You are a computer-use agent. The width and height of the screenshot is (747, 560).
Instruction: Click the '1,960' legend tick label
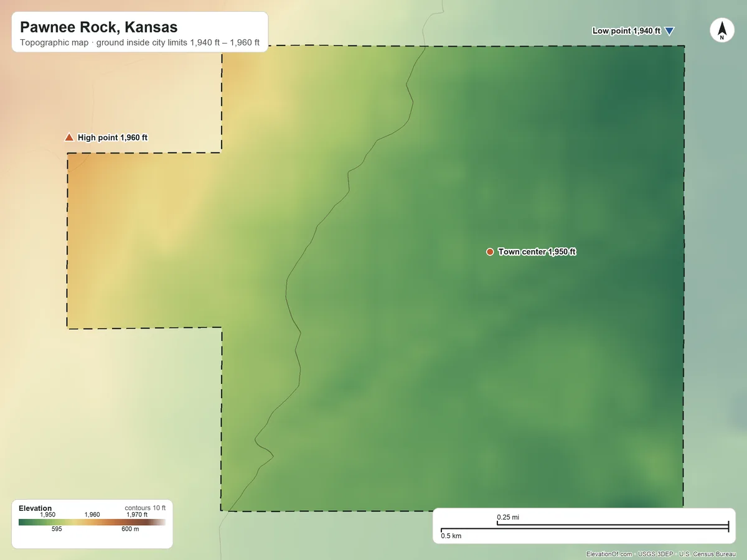tap(92, 515)
